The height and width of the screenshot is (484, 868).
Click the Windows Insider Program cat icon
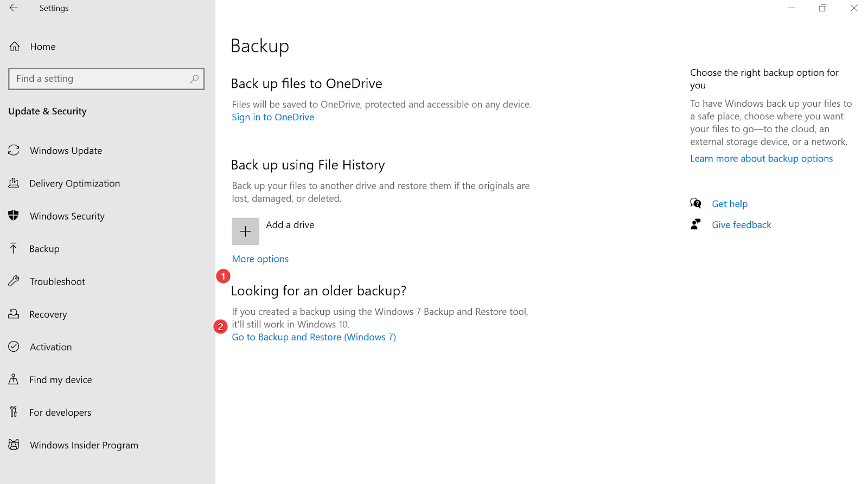[14, 445]
